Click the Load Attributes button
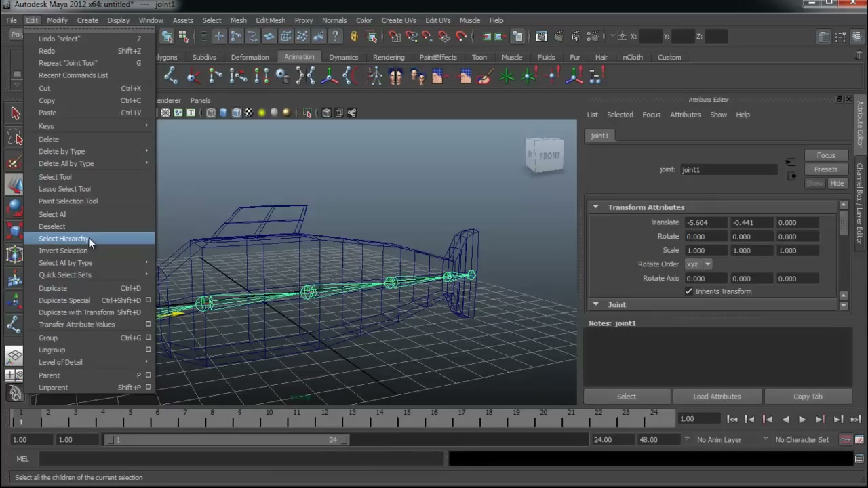868x488 pixels. 717,396
